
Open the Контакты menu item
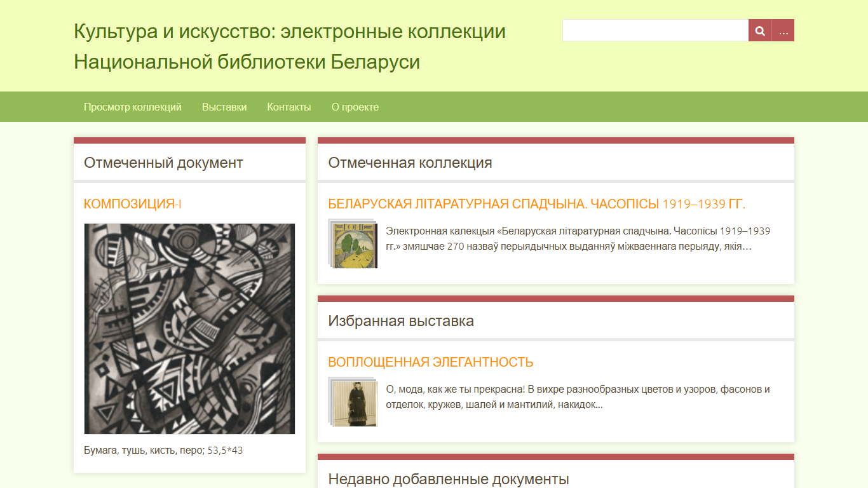289,107
